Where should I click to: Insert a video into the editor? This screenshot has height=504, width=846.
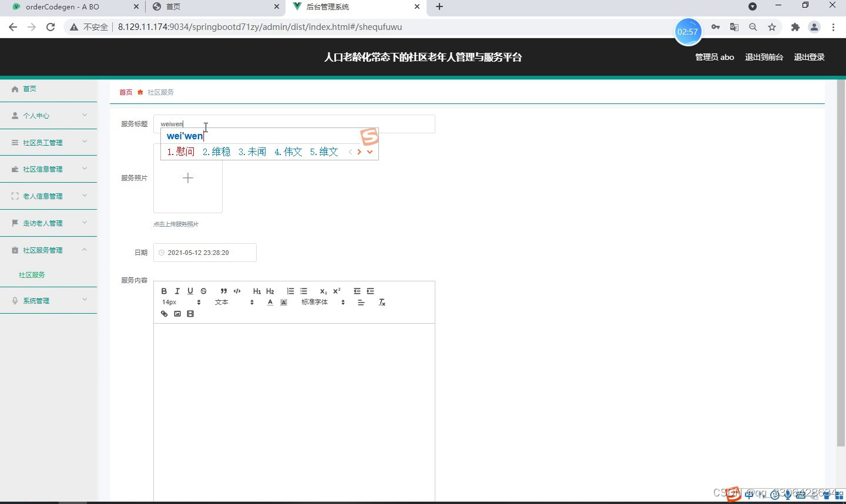[x=190, y=314]
